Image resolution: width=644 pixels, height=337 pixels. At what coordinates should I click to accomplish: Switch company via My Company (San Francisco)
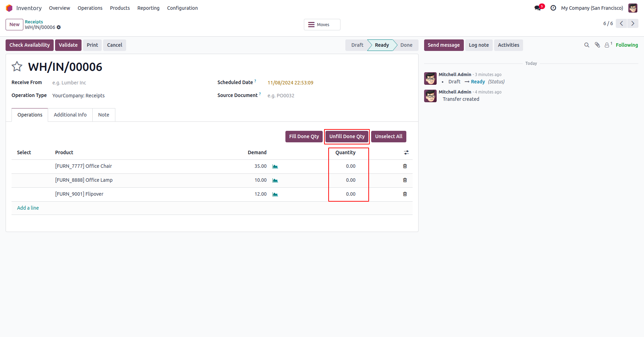592,8
